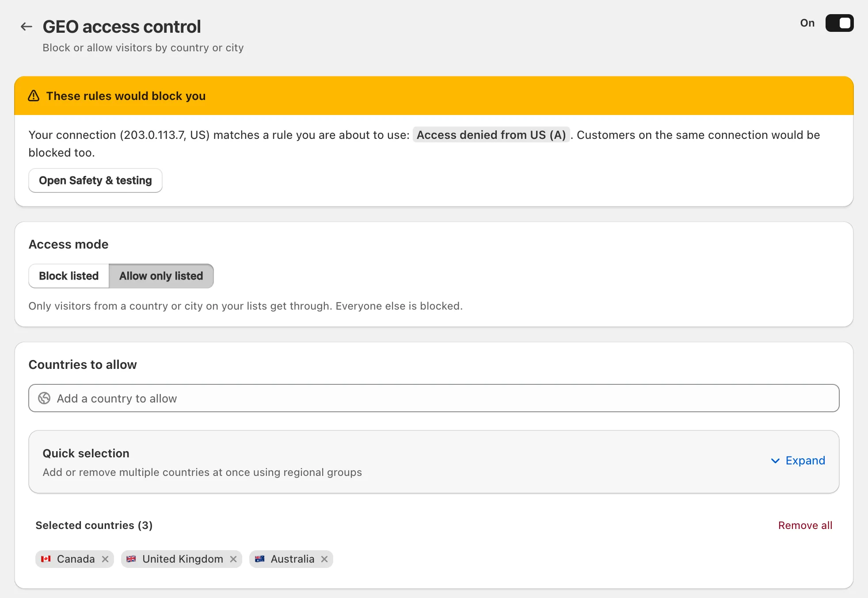
Task: Click the Australia flag icon
Action: [260, 559]
